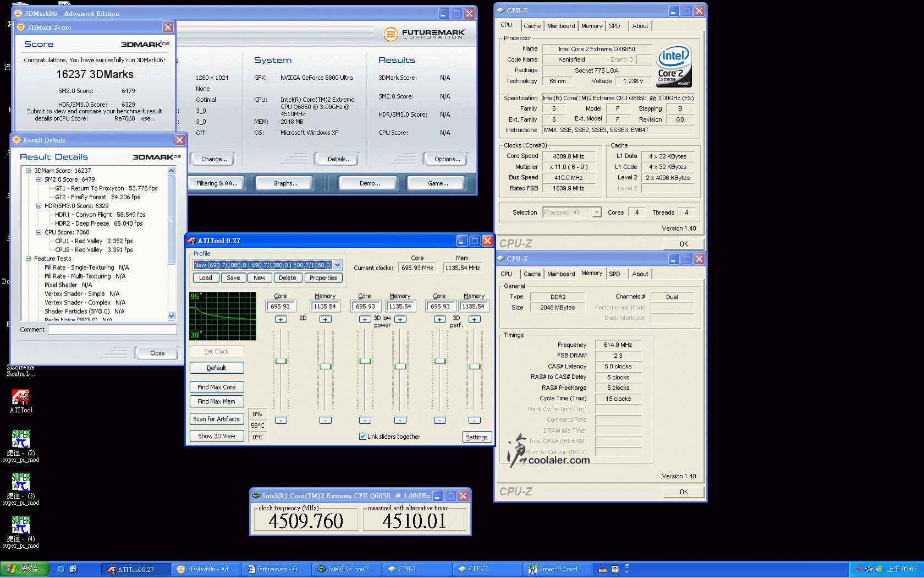The width and height of the screenshot is (924, 578).
Task: Click ATITool Settings button
Action: (x=477, y=438)
